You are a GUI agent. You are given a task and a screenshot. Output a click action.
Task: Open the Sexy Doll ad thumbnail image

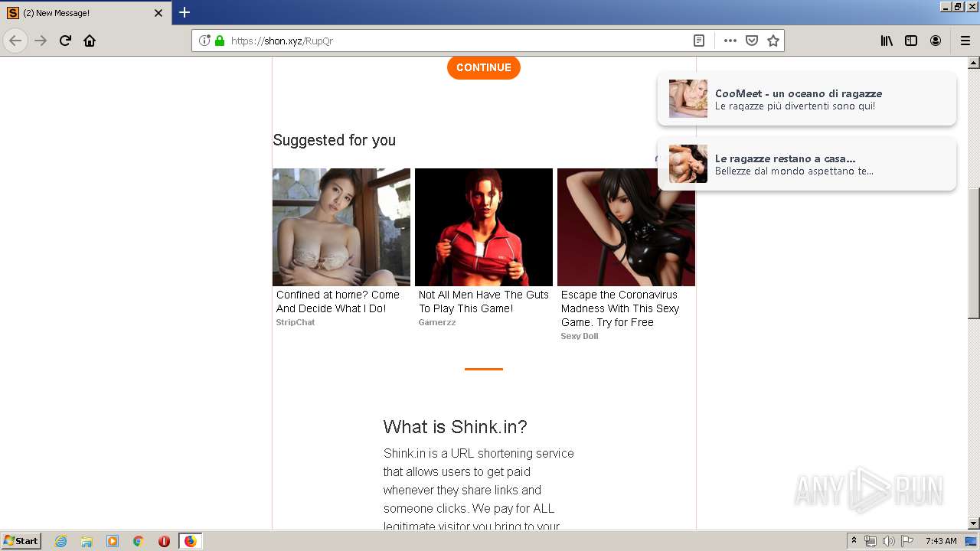[x=626, y=227]
